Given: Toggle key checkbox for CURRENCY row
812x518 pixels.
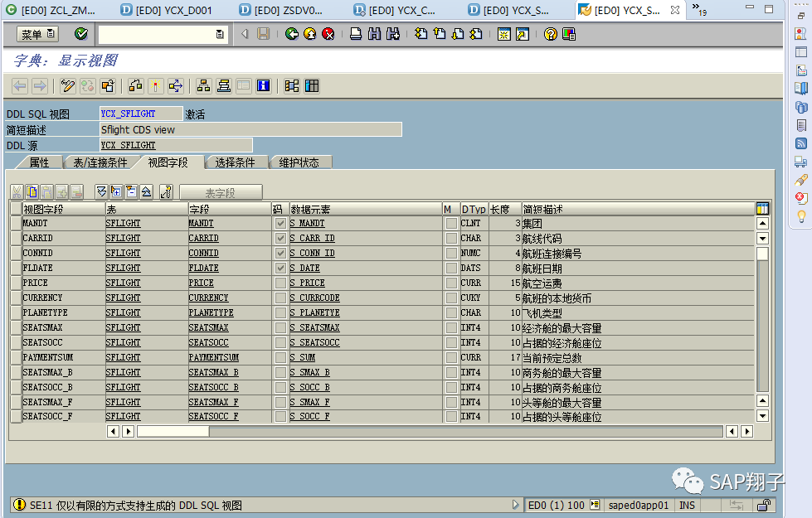Looking at the screenshot, I should click(280, 298).
